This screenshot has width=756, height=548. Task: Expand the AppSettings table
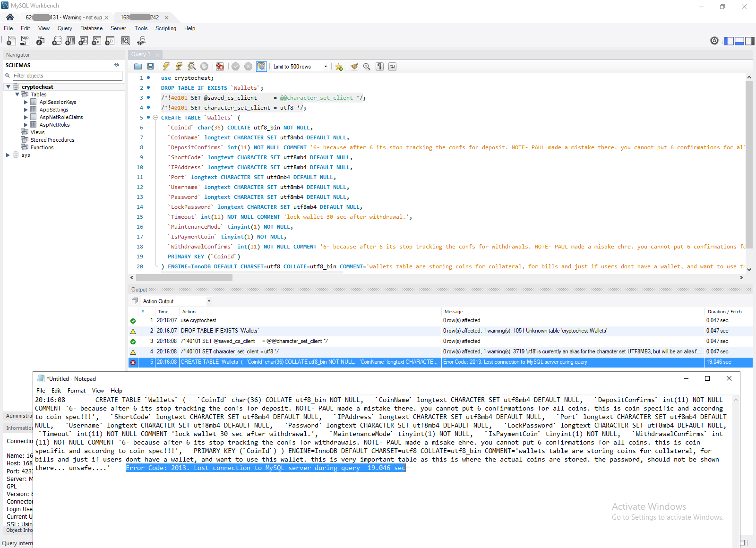pos(26,110)
